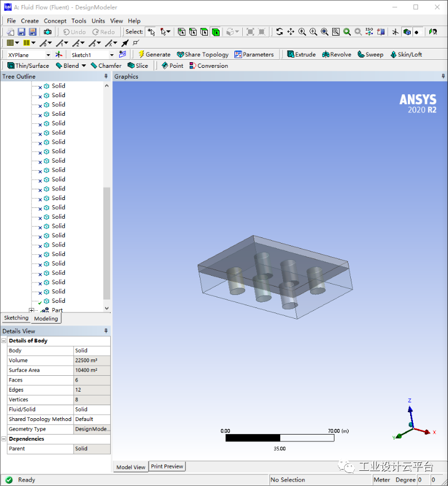Toggle Display Model blue cube icon
Screen dimensions: 448x486
407,32
